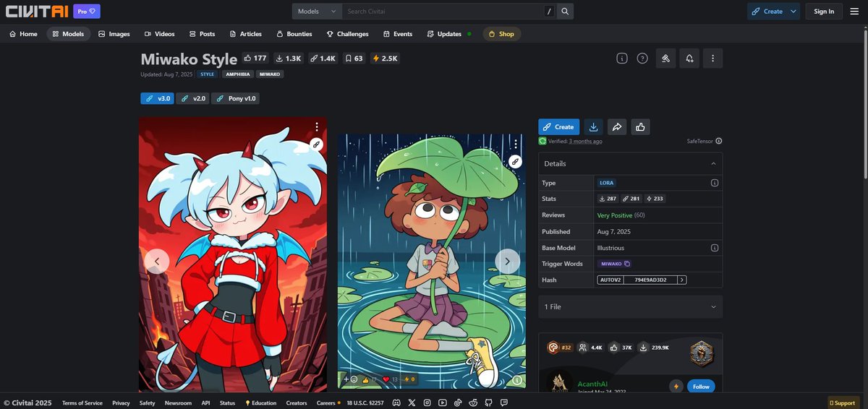
Task: Click the remix brush icon on demon girl image
Action: [x=316, y=145]
